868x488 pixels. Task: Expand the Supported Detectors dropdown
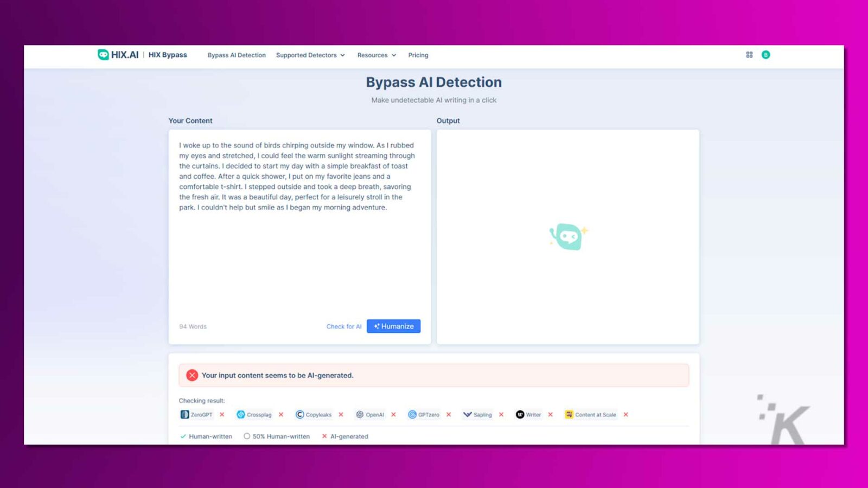click(310, 55)
